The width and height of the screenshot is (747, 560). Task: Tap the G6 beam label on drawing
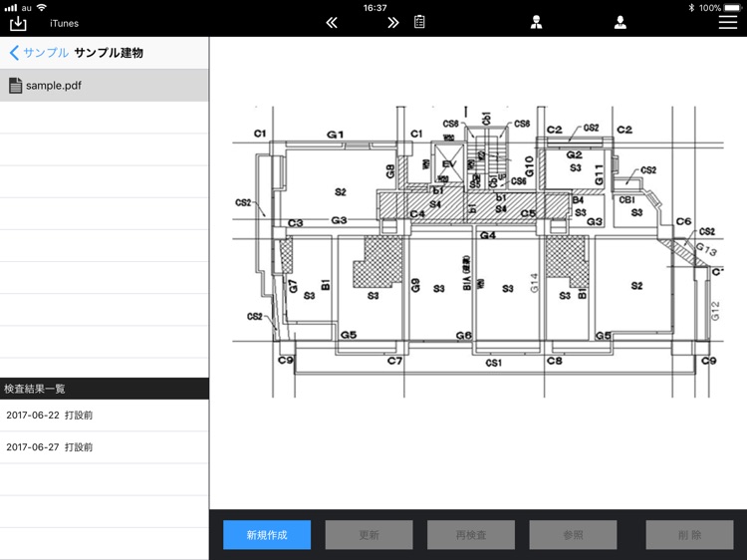tap(463, 335)
